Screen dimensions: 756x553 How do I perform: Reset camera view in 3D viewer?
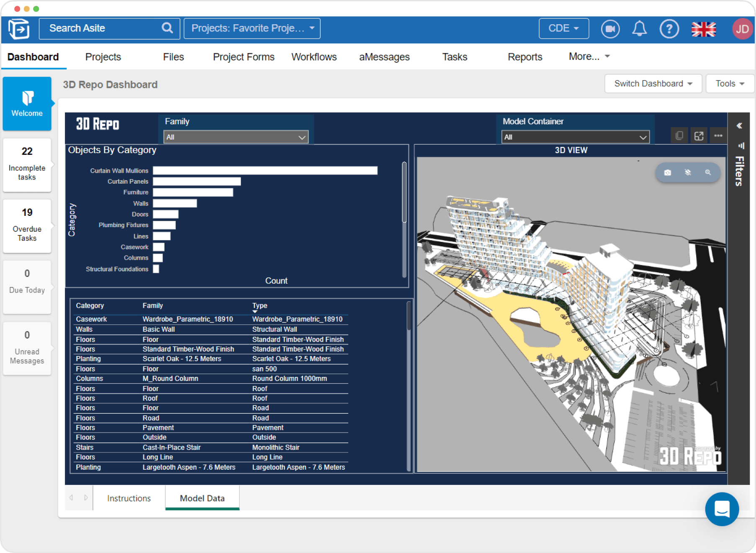tap(668, 172)
